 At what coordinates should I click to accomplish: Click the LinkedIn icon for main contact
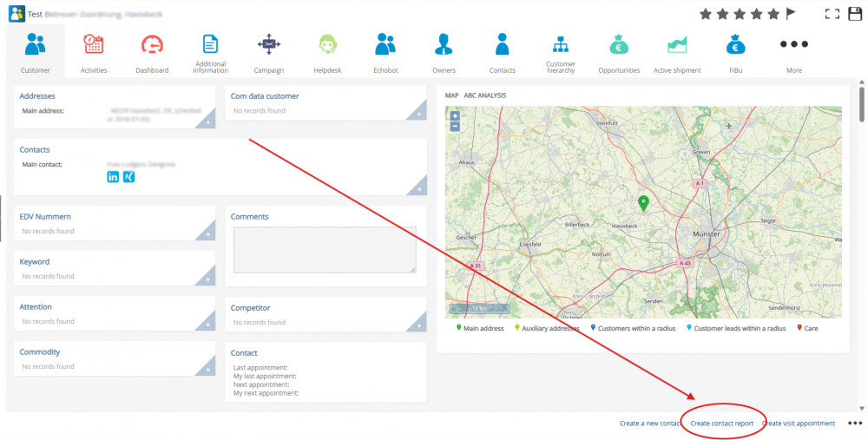coord(113,177)
